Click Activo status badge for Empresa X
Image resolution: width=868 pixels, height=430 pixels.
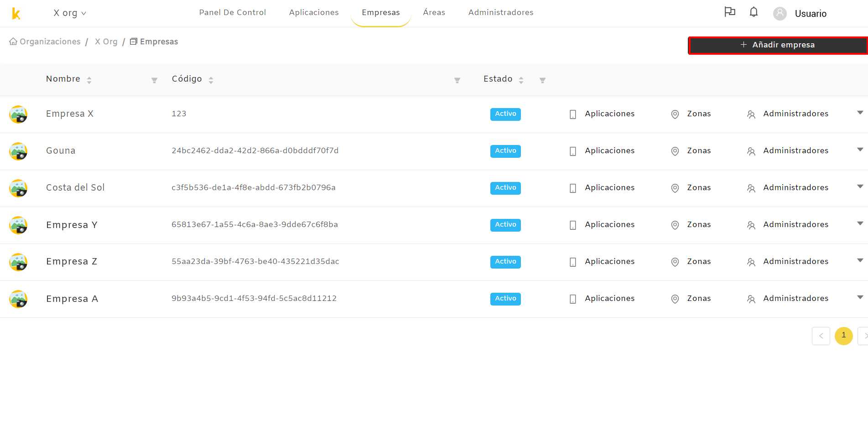click(505, 114)
